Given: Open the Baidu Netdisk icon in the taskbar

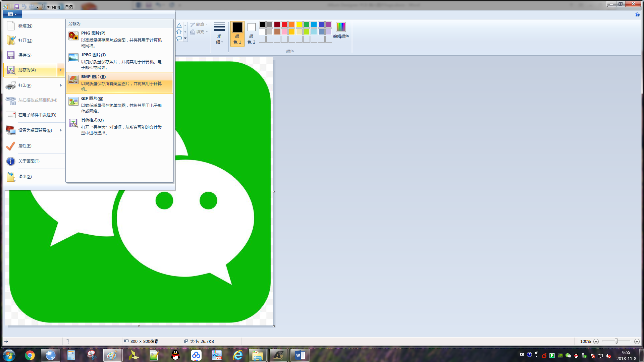Looking at the screenshot, I should [x=196, y=355].
